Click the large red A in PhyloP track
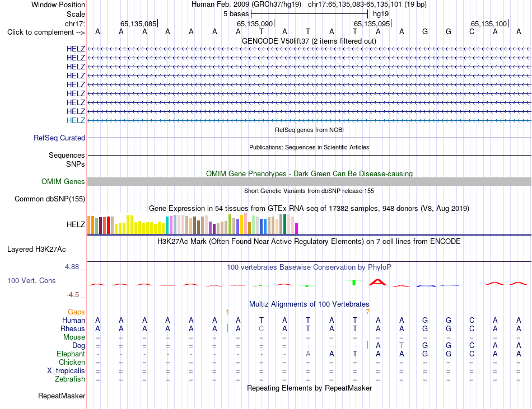The image size is (532, 409). tap(377, 282)
